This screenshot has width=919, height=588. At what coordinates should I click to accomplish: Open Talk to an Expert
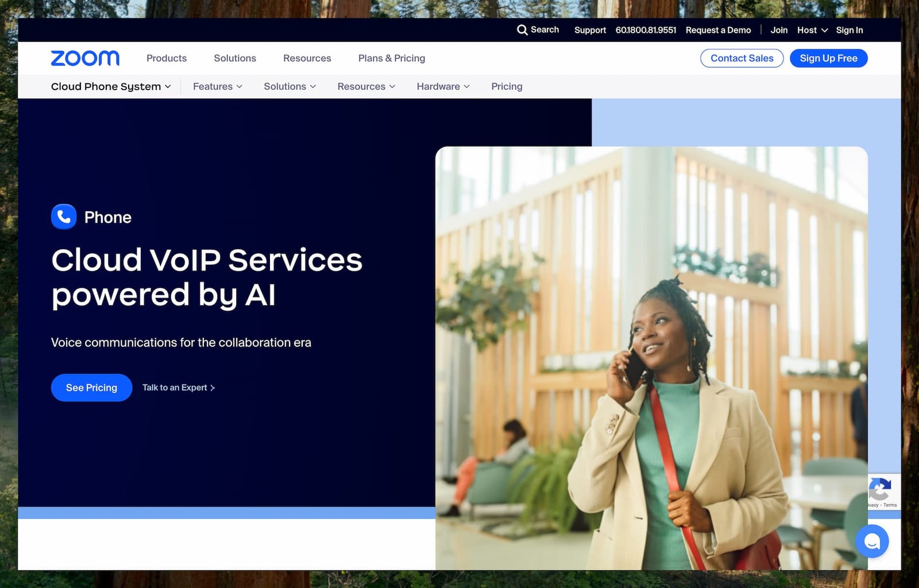click(179, 388)
